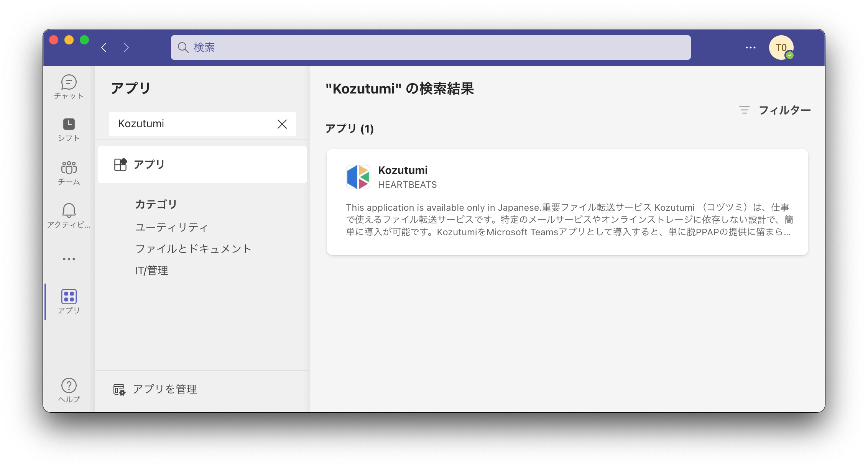Select the IT/管理 category
Screen dimensions: 868x469
pyautogui.click(x=151, y=271)
